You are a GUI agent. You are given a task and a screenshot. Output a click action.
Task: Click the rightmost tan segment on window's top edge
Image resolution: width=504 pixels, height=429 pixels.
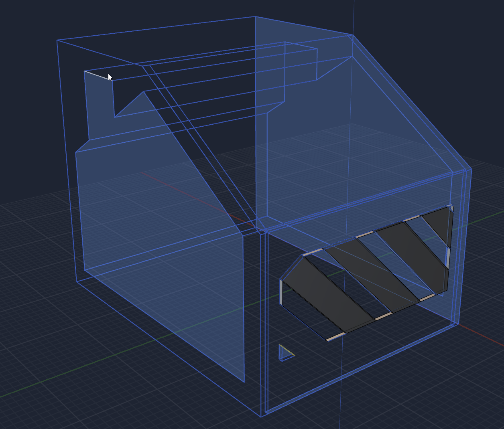[x=412, y=218]
